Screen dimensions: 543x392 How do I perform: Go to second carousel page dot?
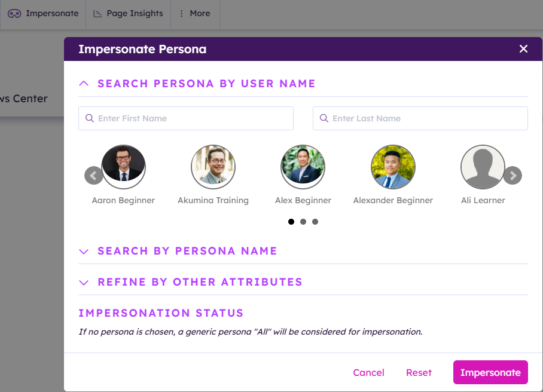(303, 222)
